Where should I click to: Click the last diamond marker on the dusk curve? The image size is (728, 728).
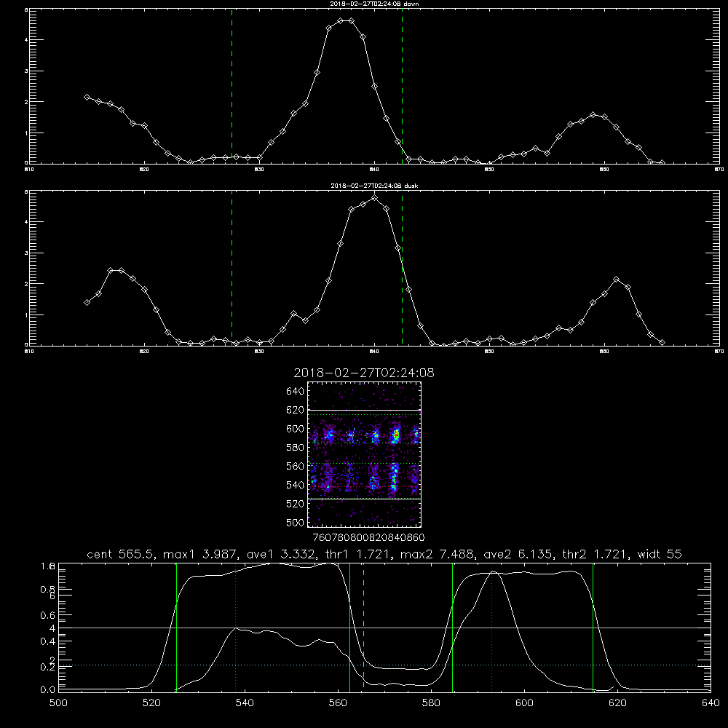662,343
